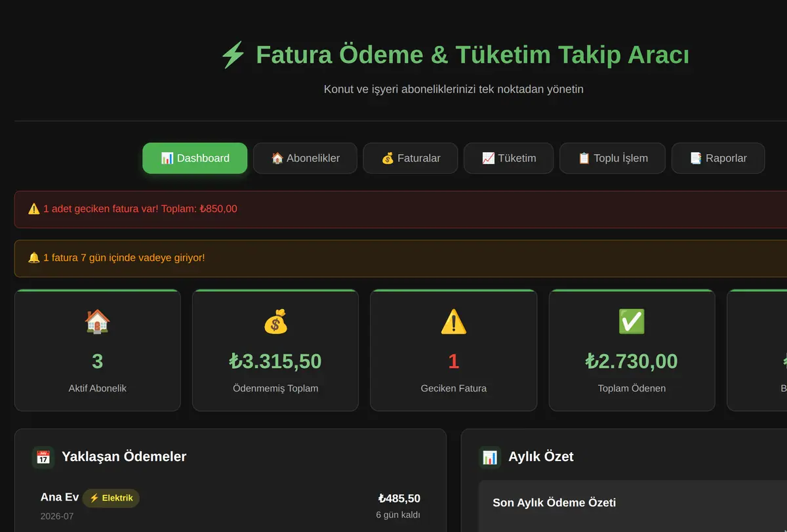The width and height of the screenshot is (787, 532).
Task: Open the Dashboard tab
Action: [x=195, y=158]
